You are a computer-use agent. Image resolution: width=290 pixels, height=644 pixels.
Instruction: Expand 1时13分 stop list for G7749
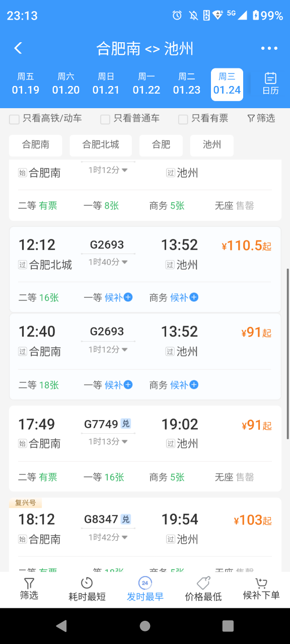(125, 441)
